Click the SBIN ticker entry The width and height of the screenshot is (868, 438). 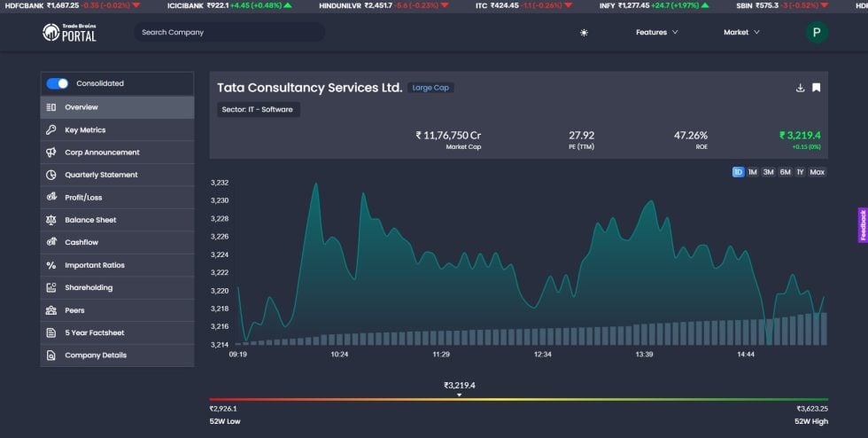782,5
